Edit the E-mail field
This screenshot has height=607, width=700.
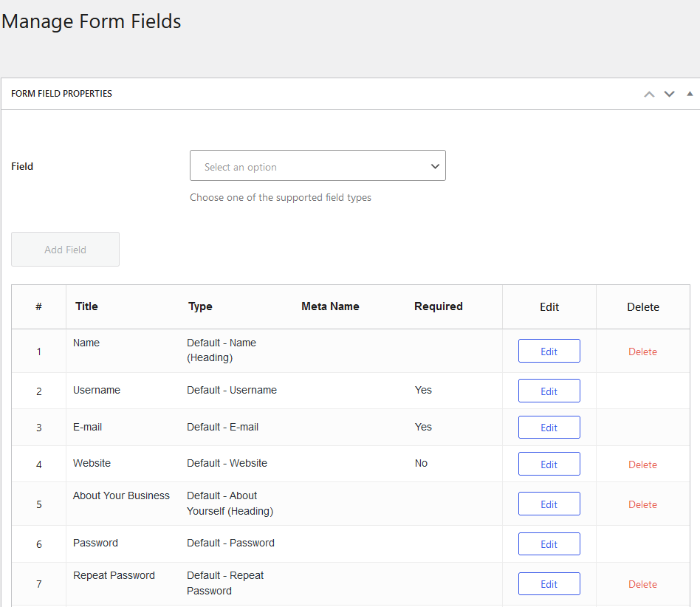pos(549,428)
